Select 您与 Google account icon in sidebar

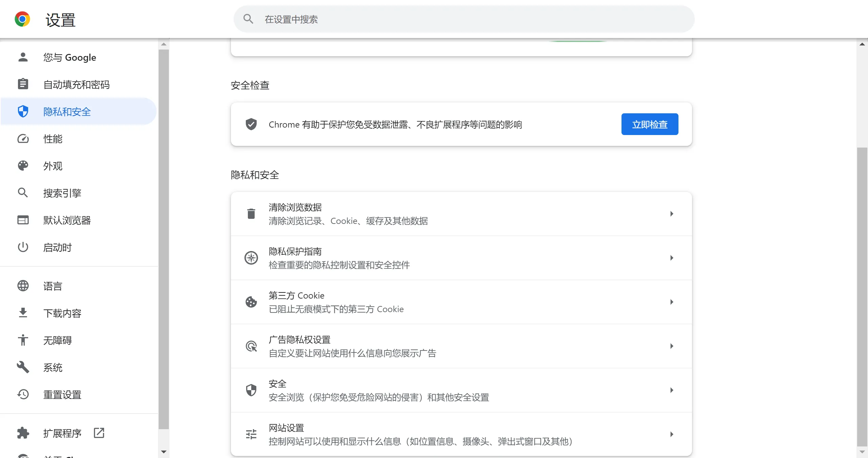coord(23,57)
